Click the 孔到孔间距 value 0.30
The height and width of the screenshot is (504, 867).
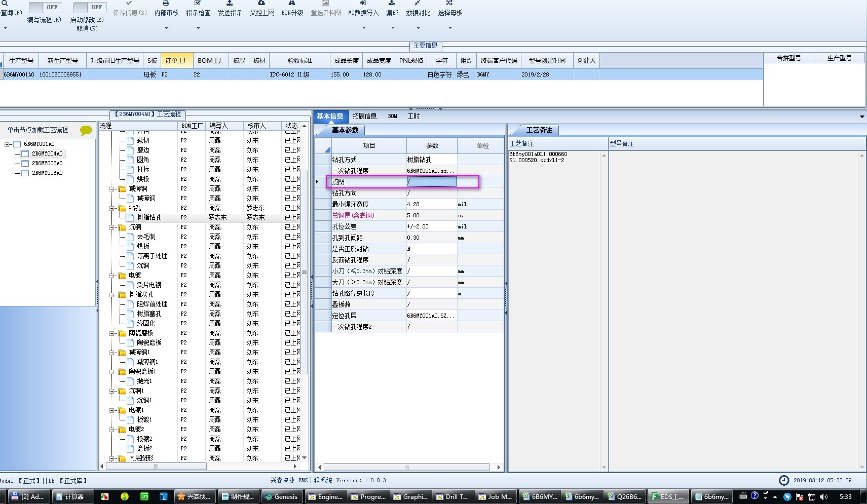(x=431, y=238)
